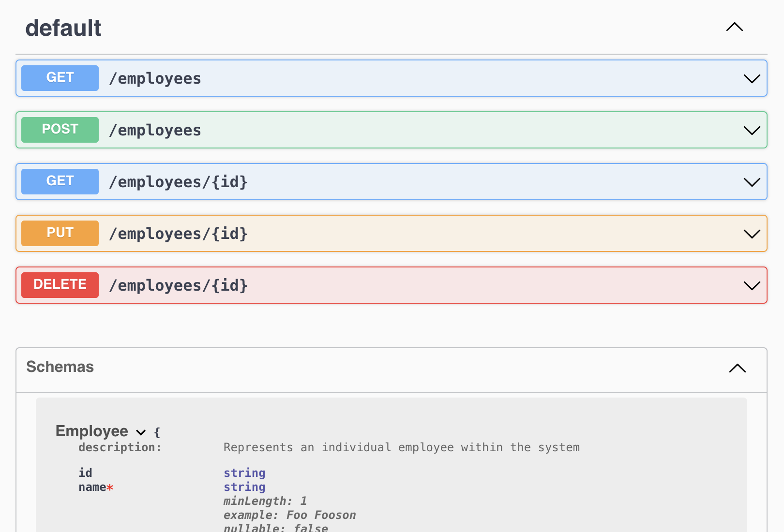Expand POST /employees with the chevron arrow

pos(752,131)
